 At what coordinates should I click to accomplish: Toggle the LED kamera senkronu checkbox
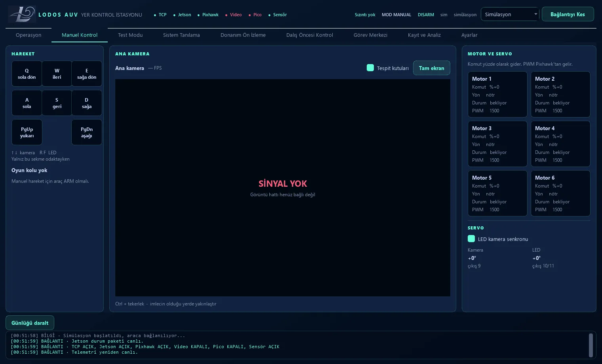(471, 239)
